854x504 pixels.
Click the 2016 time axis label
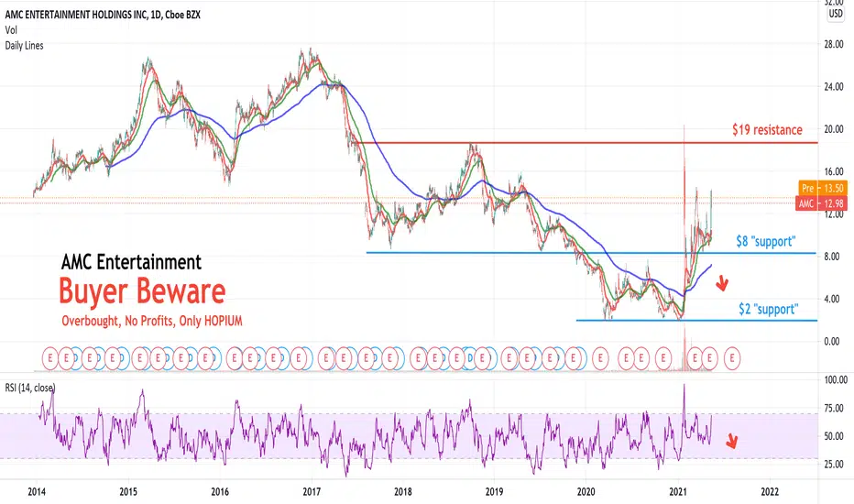click(220, 491)
